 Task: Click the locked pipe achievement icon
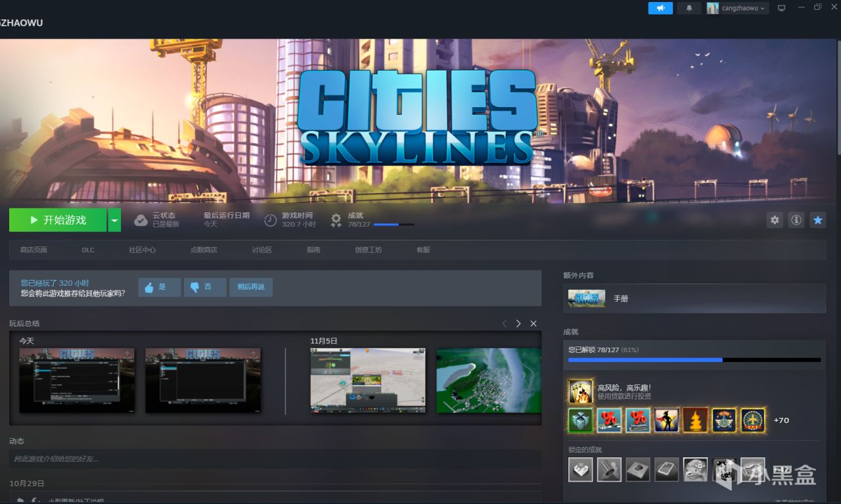609,469
